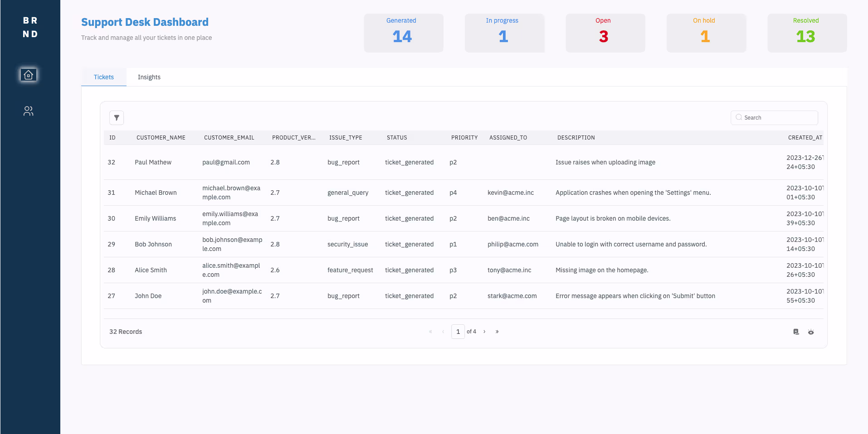Open the table filter icon
This screenshot has width=868, height=434.
pos(117,118)
